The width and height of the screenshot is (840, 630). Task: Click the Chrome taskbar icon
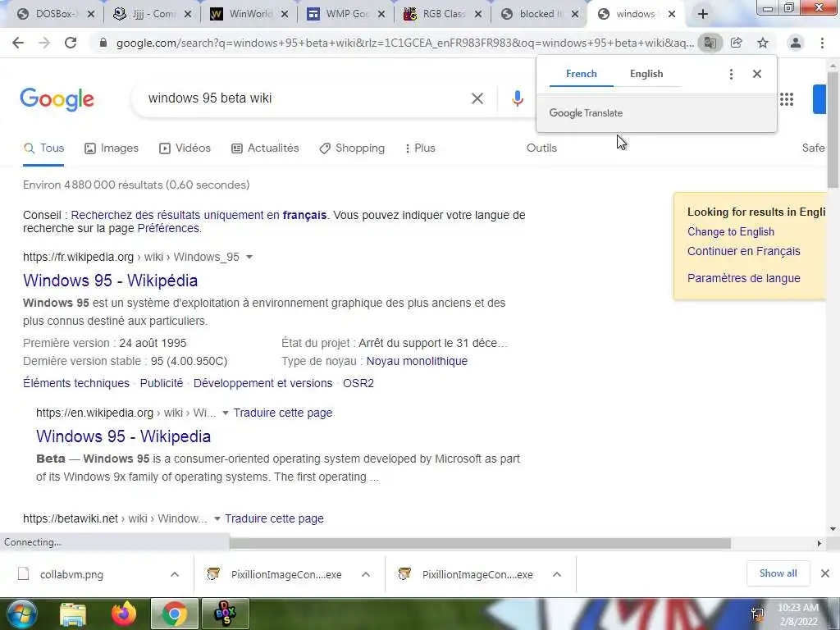(175, 614)
